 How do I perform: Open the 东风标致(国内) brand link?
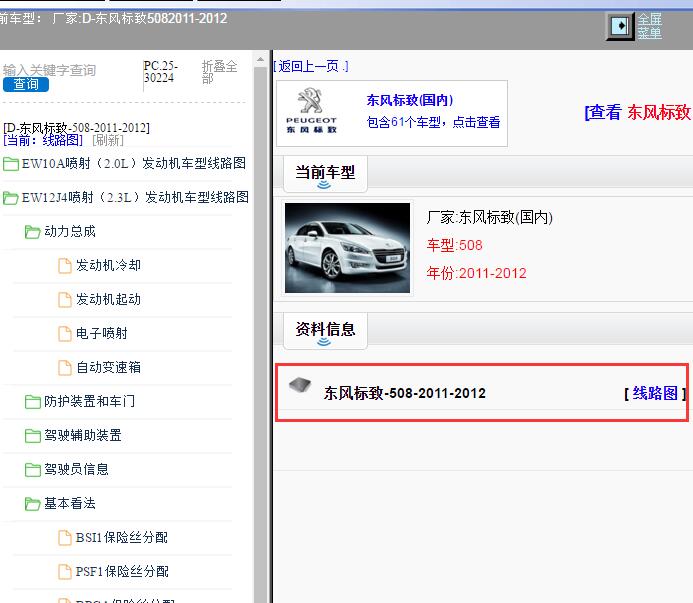pyautogui.click(x=410, y=100)
